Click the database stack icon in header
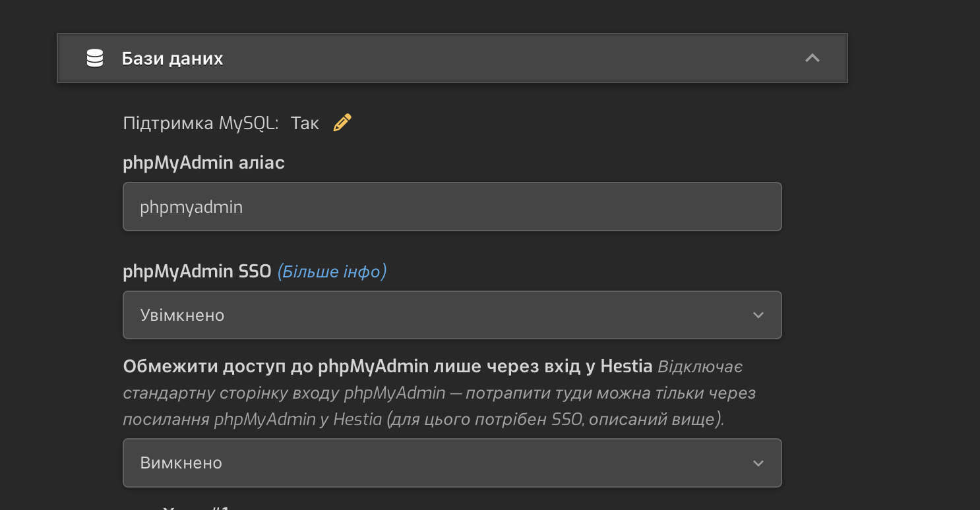The height and width of the screenshot is (510, 980). [95, 59]
